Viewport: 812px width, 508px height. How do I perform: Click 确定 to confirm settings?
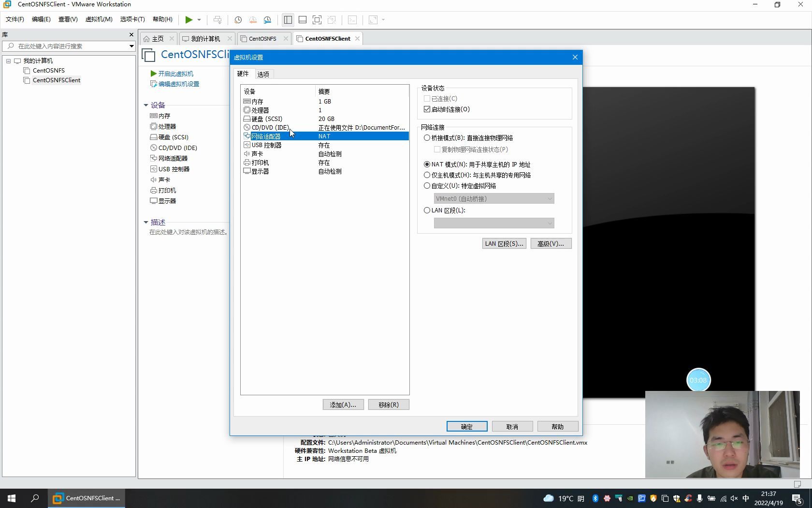coord(467,426)
